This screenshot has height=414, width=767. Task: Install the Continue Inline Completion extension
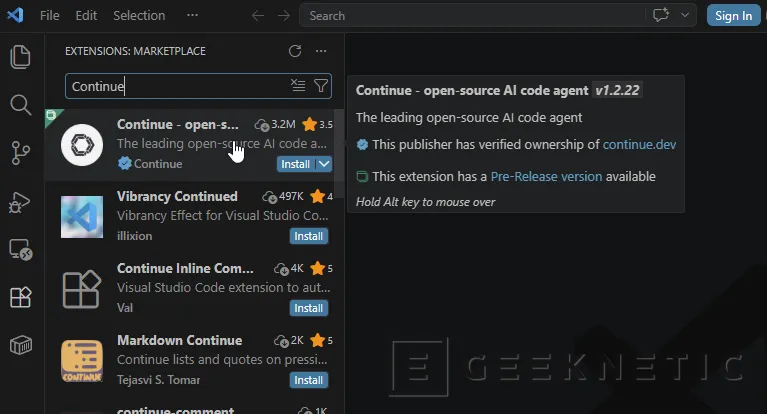[x=309, y=308]
